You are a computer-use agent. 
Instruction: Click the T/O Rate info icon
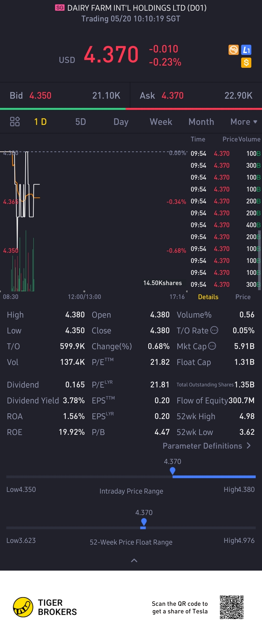point(214,330)
